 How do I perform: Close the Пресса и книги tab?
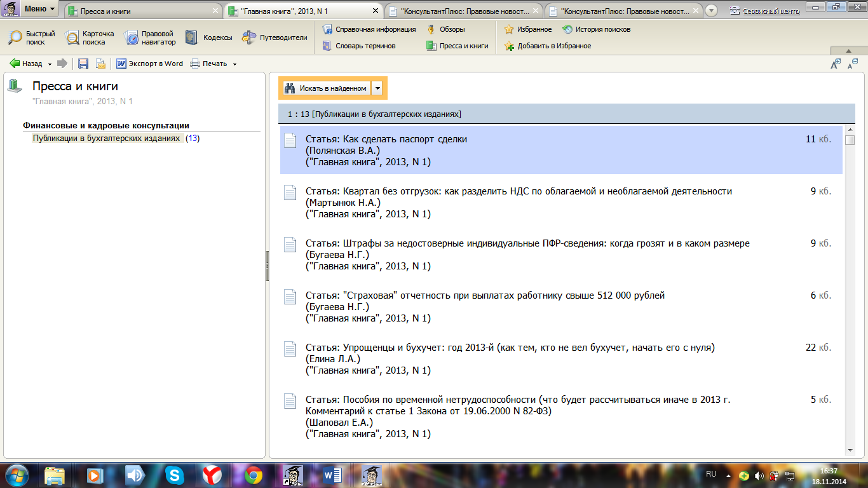point(216,11)
